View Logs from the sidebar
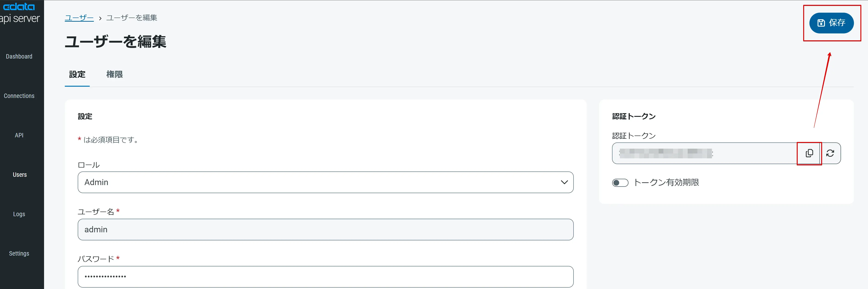868x289 pixels. pyautogui.click(x=19, y=214)
